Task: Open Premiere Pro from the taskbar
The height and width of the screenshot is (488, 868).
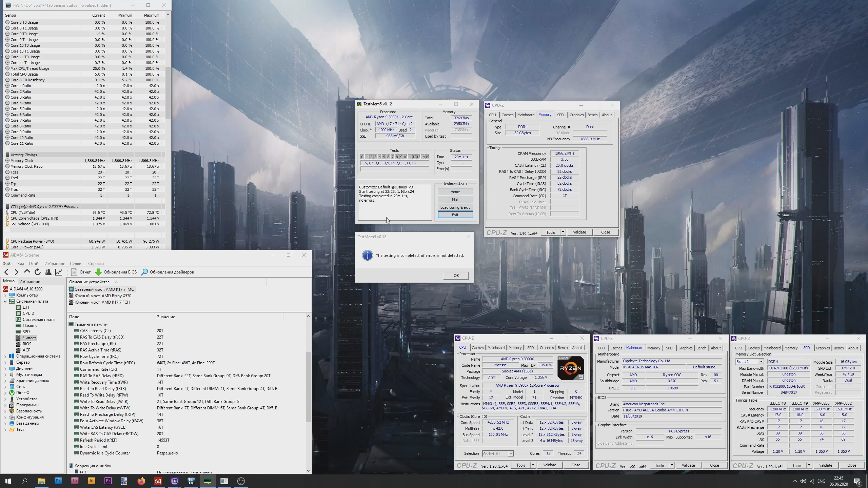Action: pos(108,481)
